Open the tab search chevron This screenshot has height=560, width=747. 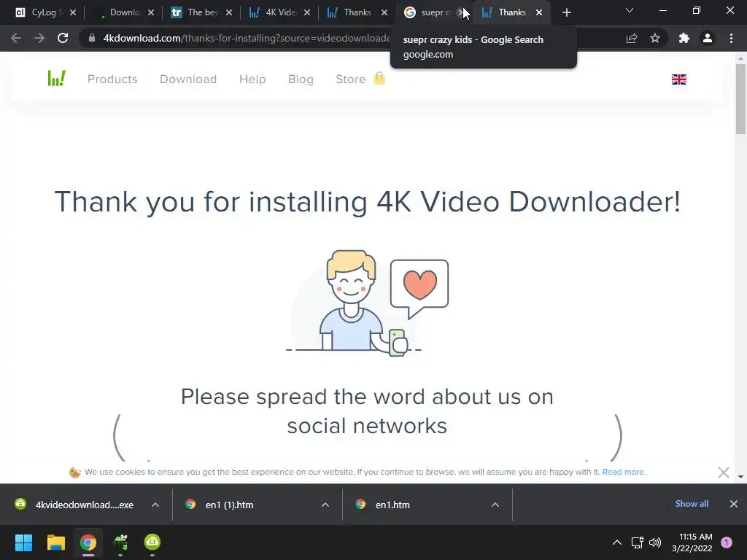pos(630,10)
